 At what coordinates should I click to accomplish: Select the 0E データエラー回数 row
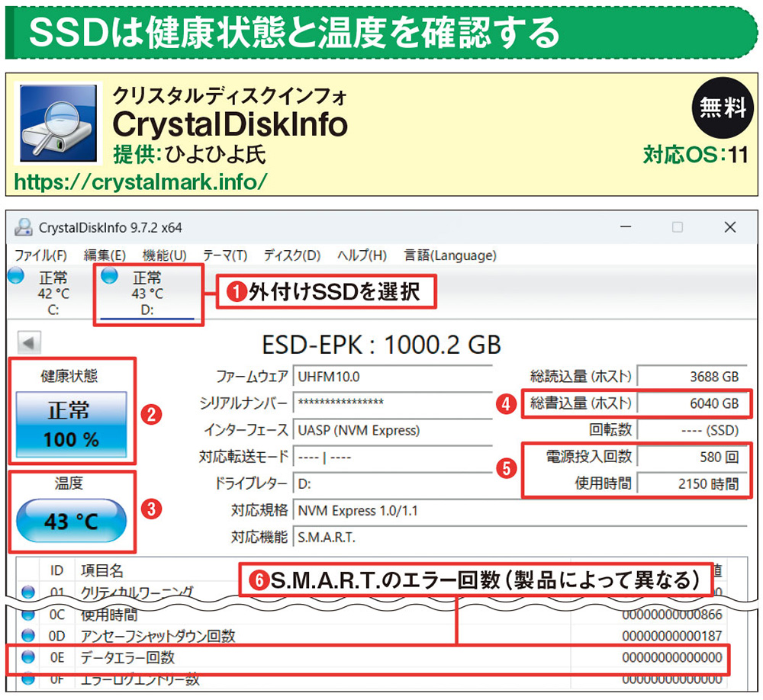[x=372, y=657]
